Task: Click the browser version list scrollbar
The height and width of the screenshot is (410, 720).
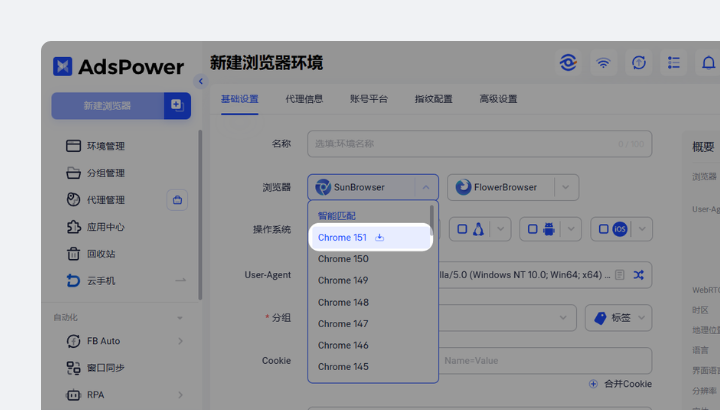Action: (x=432, y=220)
